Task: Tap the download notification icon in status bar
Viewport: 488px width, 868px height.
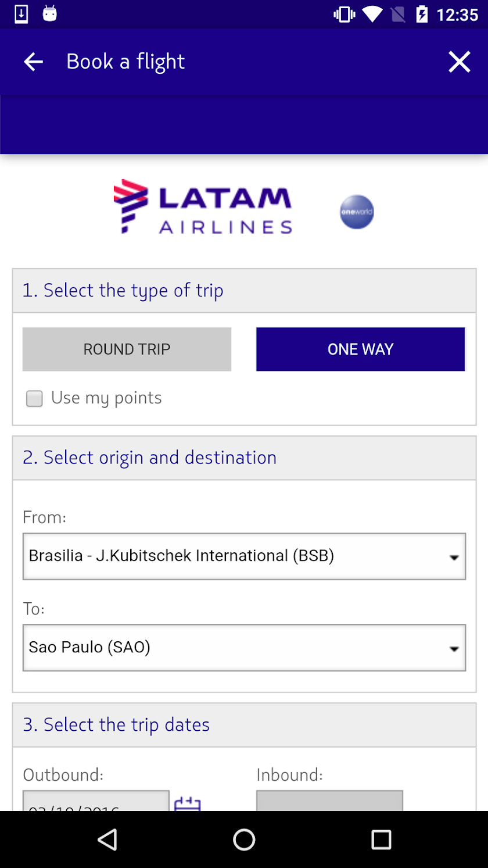Action: [x=21, y=14]
